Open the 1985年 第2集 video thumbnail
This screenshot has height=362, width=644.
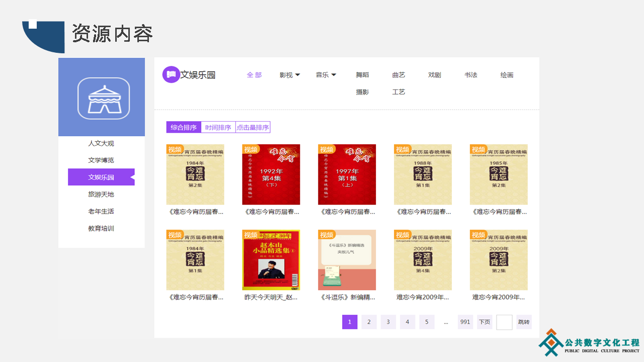tap(499, 174)
